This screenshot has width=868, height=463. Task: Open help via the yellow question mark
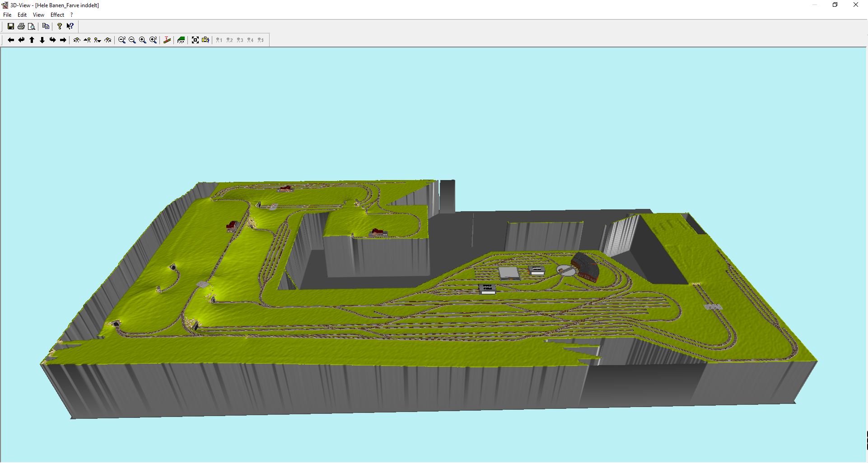[60, 26]
